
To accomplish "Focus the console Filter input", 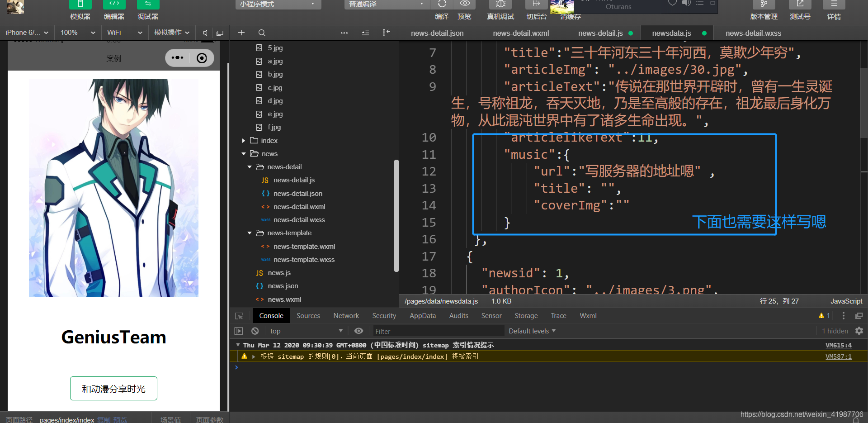I will [x=438, y=331].
